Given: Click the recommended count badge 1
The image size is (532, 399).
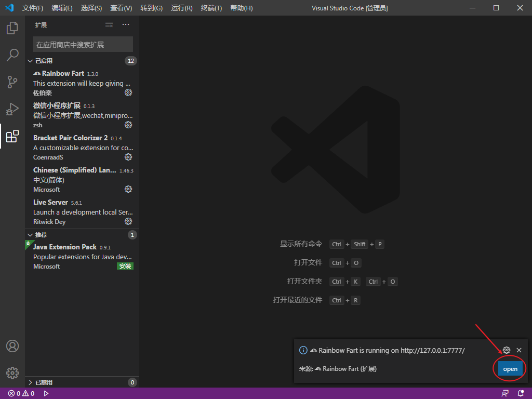Looking at the screenshot, I should 132,235.
